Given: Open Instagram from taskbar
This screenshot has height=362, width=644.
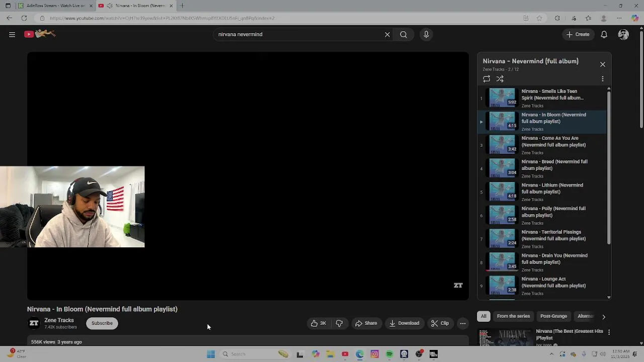Looking at the screenshot, I should (x=374, y=354).
